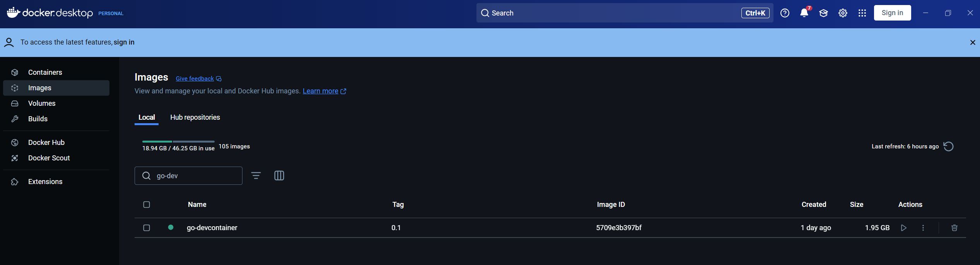Sort images by the Name column
The image size is (980, 265).
197,205
